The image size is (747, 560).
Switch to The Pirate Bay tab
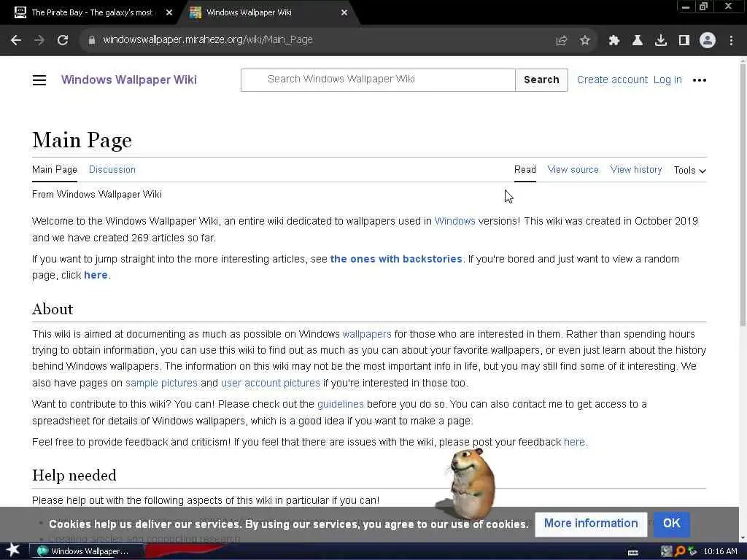(91, 13)
